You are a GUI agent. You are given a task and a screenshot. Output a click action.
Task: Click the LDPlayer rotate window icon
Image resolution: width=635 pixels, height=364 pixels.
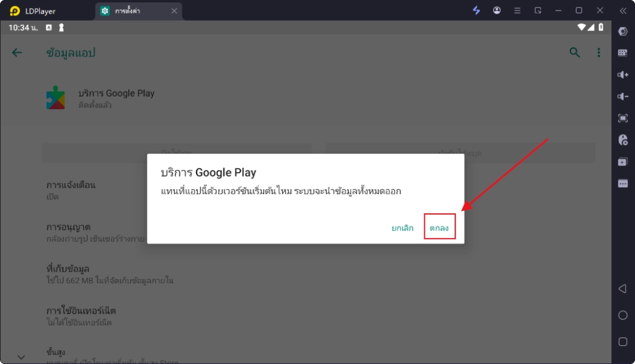538,11
